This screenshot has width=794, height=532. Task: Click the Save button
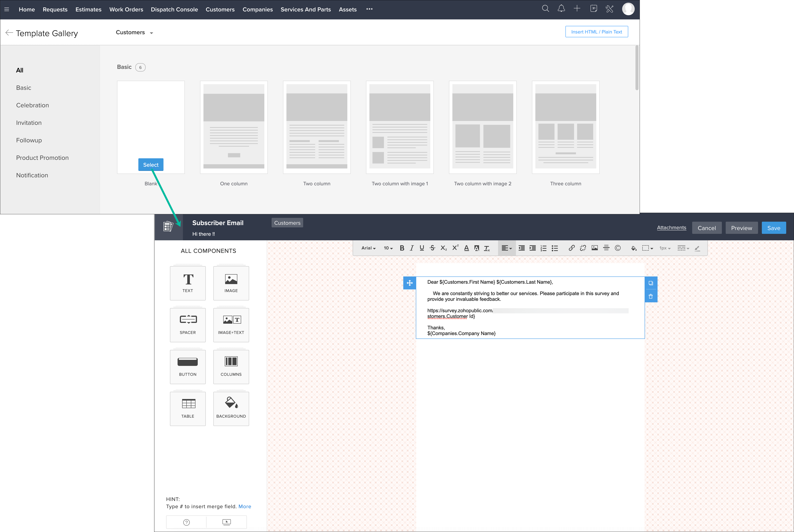tap(773, 228)
